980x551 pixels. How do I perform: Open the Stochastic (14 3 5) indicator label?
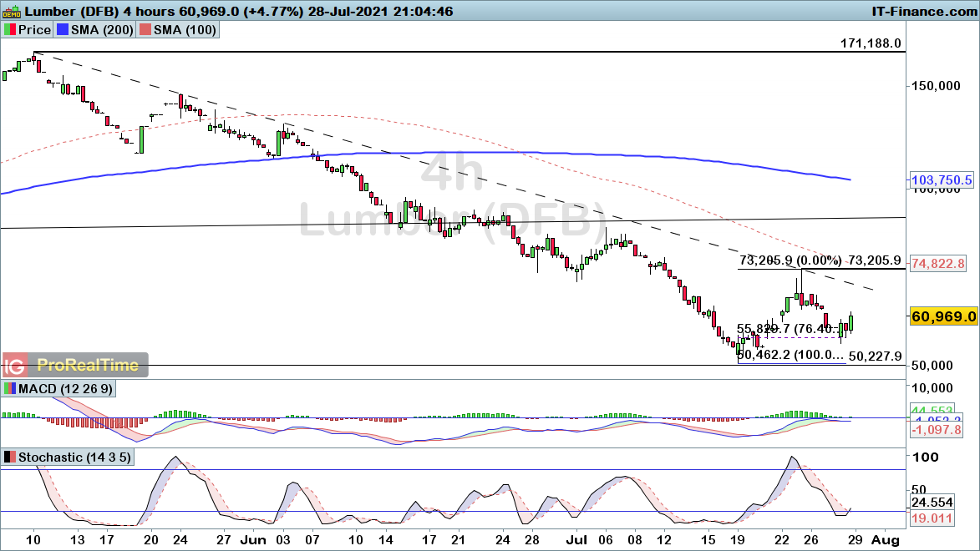click(x=74, y=457)
